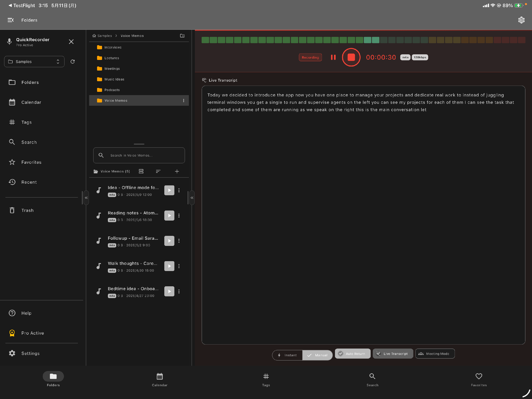Open the Pro Active badge item

42,333
